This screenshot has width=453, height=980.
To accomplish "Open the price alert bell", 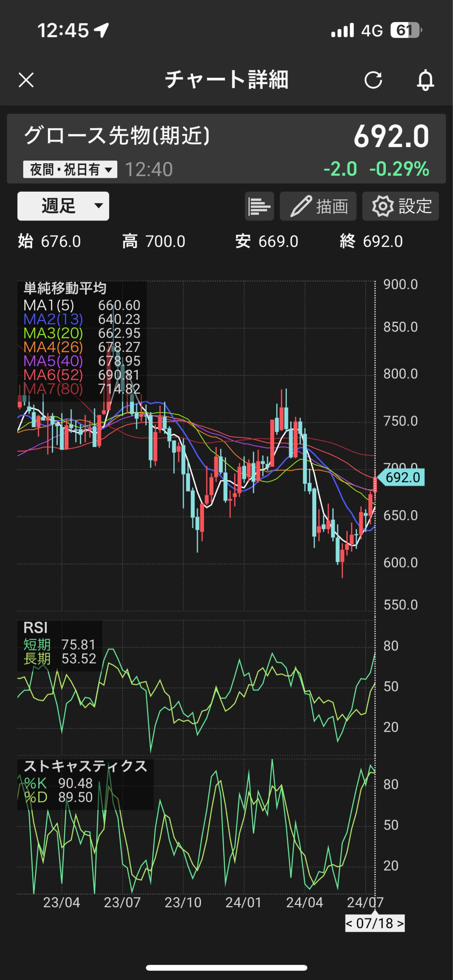I will click(426, 80).
